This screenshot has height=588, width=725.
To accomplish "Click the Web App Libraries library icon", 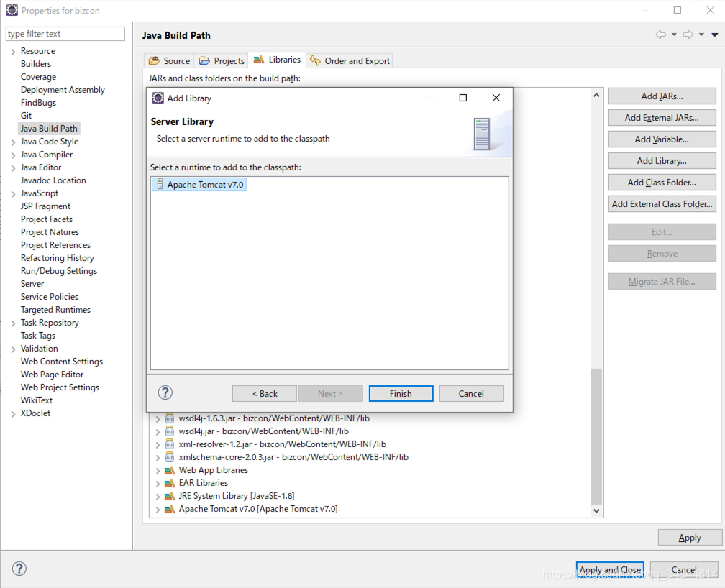I will pos(170,470).
